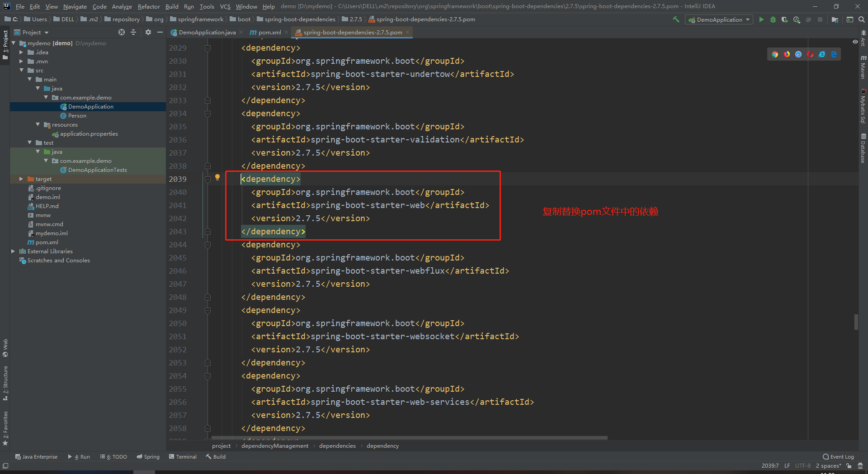
Task: Collapse the src folder
Action: pyautogui.click(x=21, y=70)
